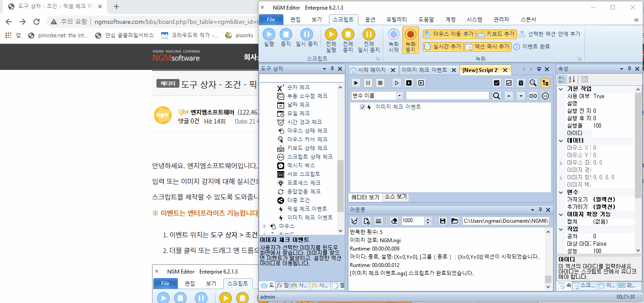644x303 pixels.
Task: Open the 편집 ribbon tab
Action: click(295, 20)
